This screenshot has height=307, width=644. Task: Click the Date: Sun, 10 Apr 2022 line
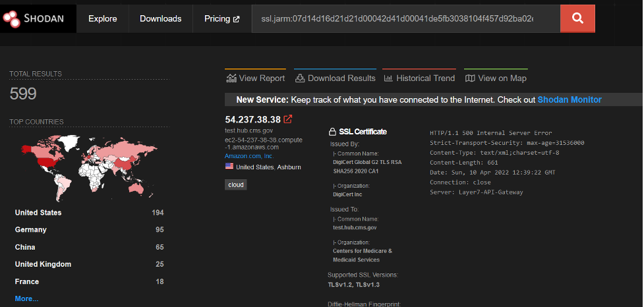tap(492, 173)
